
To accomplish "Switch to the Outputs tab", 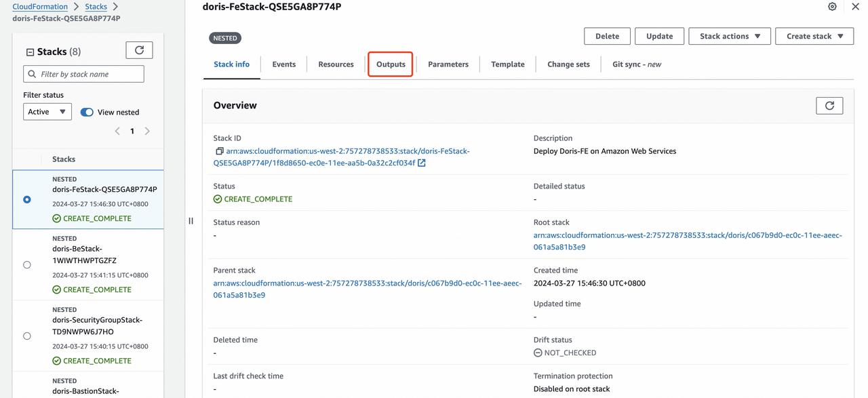I will click(x=391, y=64).
